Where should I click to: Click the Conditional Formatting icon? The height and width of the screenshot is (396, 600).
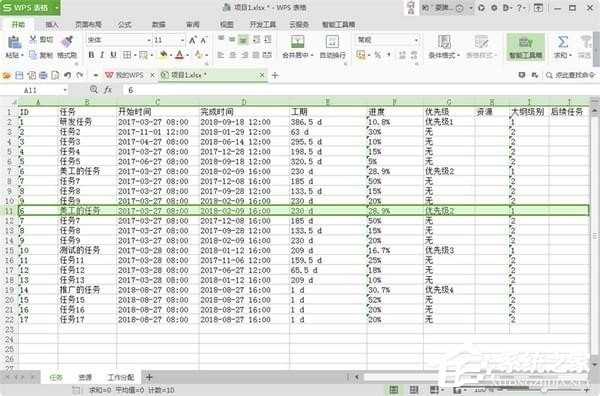click(444, 42)
